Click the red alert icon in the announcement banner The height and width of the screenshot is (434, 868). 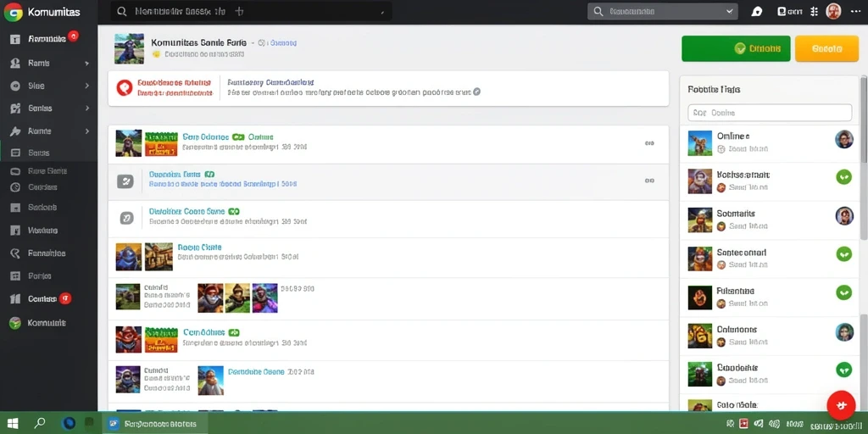point(125,87)
